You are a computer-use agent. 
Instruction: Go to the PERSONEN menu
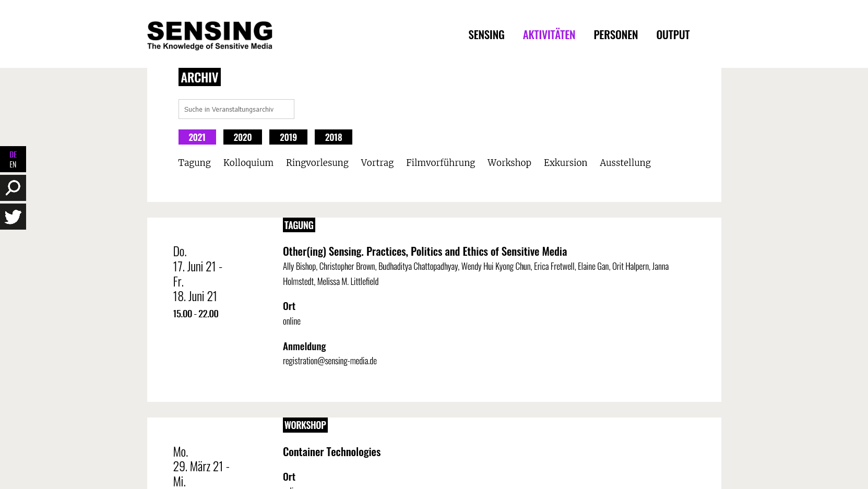(x=615, y=35)
